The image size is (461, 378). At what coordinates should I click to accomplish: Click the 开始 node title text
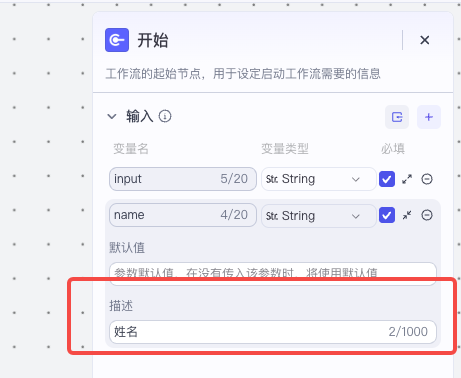(153, 40)
